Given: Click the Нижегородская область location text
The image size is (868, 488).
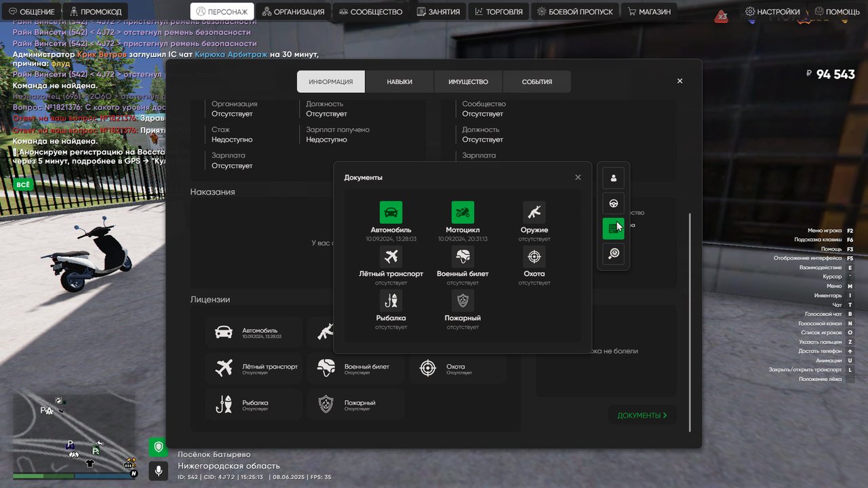Looking at the screenshot, I should point(229,466).
